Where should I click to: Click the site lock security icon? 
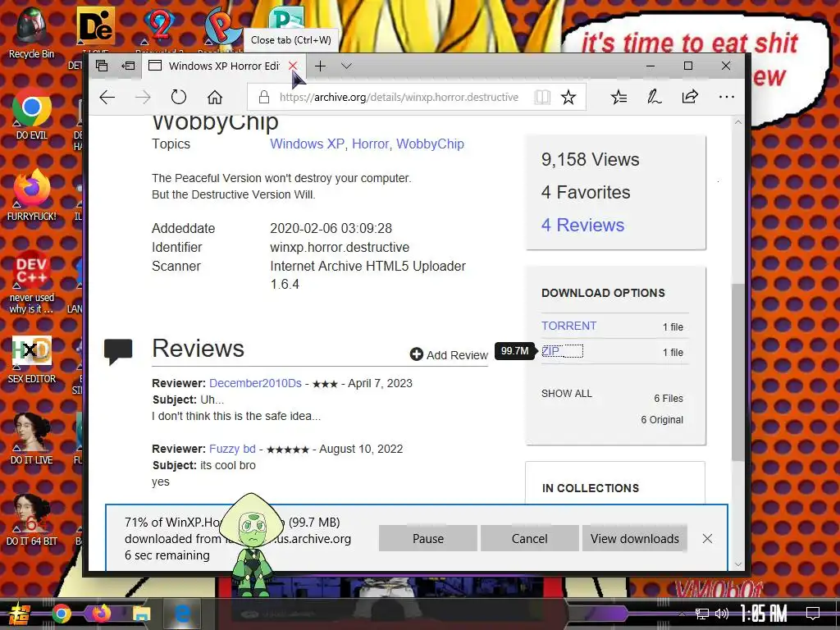[263, 97]
